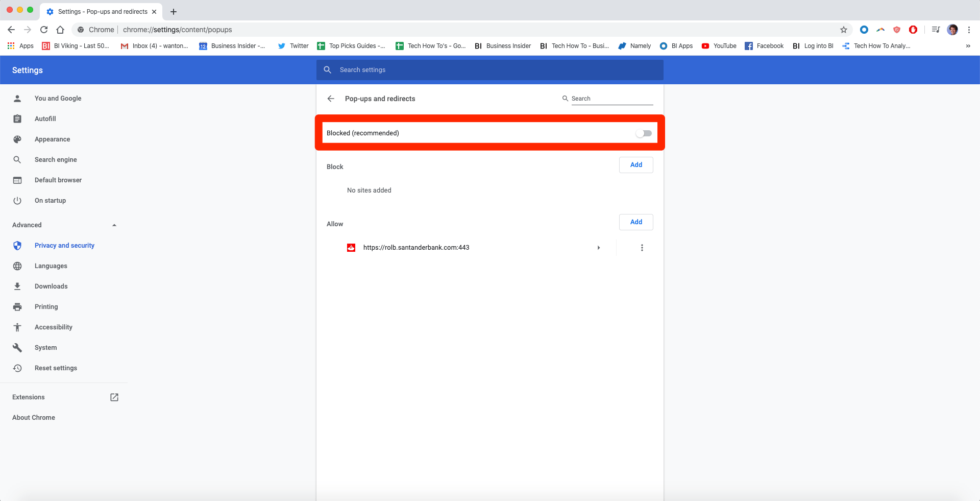Show more bookmarks chevron

coord(968,46)
